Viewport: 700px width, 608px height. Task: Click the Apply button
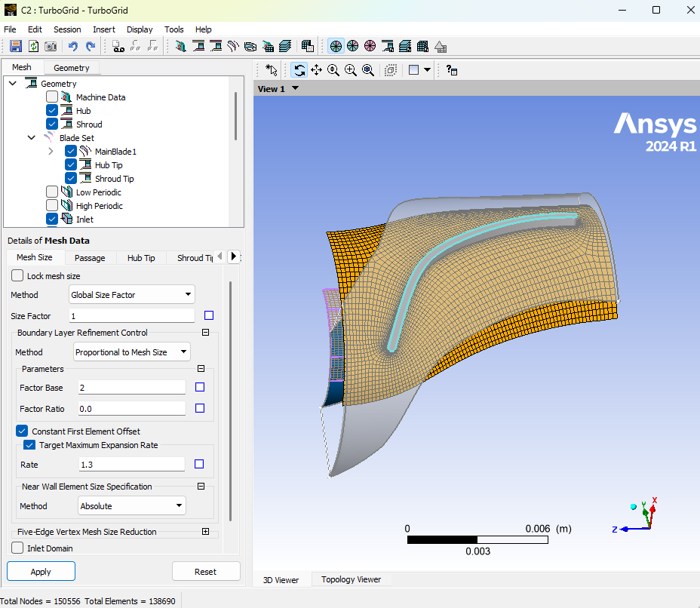click(x=41, y=571)
